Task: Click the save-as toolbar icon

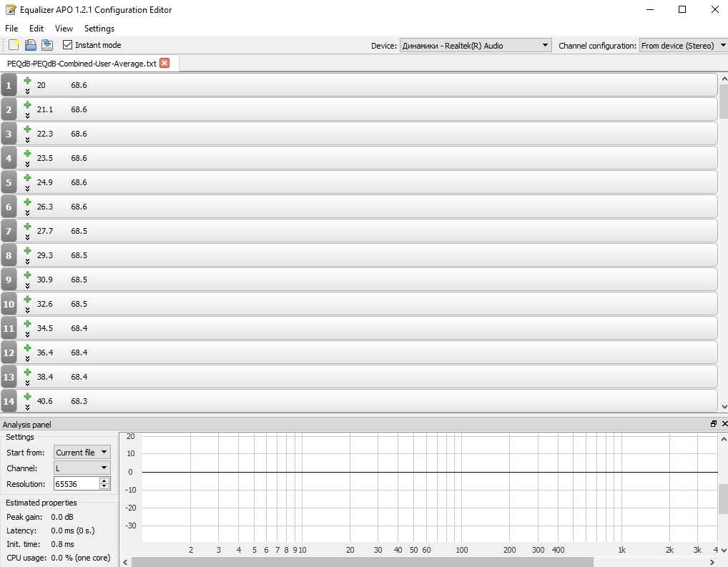Action: (x=47, y=45)
